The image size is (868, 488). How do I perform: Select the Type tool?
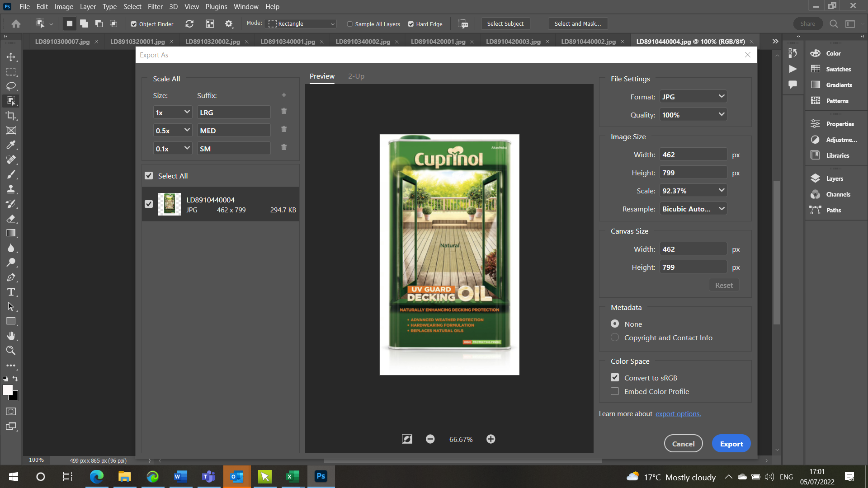click(x=11, y=292)
